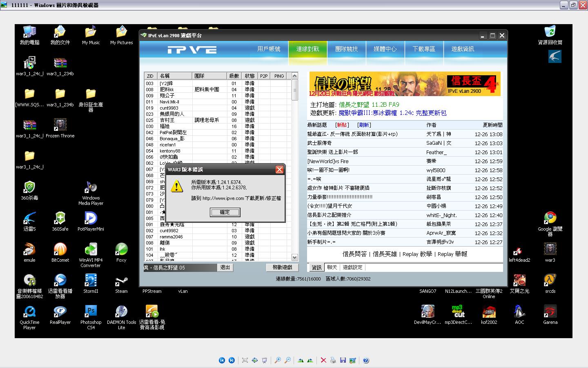Click the player list scrollbar down arrow
Viewport: 588px width, 368px height.
pyautogui.click(x=295, y=257)
